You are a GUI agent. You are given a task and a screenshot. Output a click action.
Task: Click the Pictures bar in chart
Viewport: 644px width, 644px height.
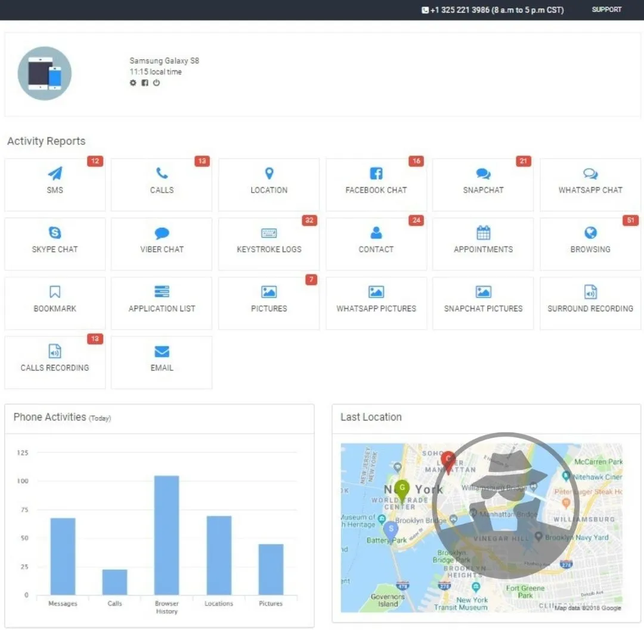coord(271,569)
